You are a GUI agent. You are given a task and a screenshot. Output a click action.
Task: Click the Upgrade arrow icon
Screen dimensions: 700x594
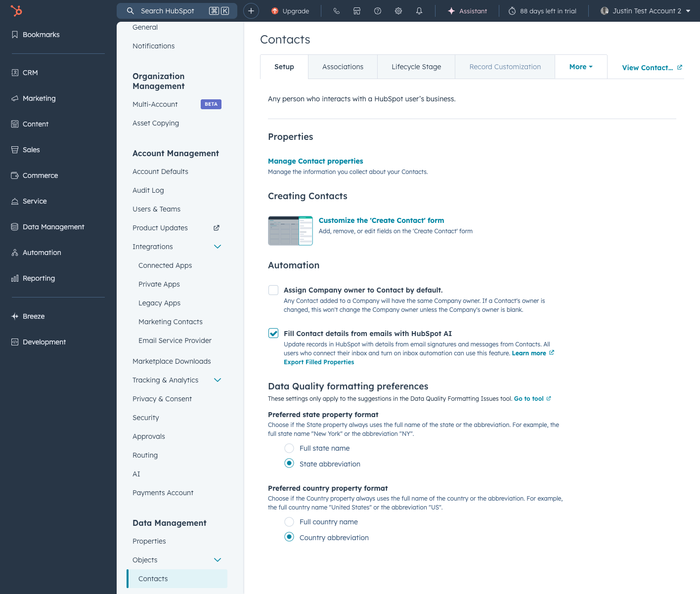[275, 11]
